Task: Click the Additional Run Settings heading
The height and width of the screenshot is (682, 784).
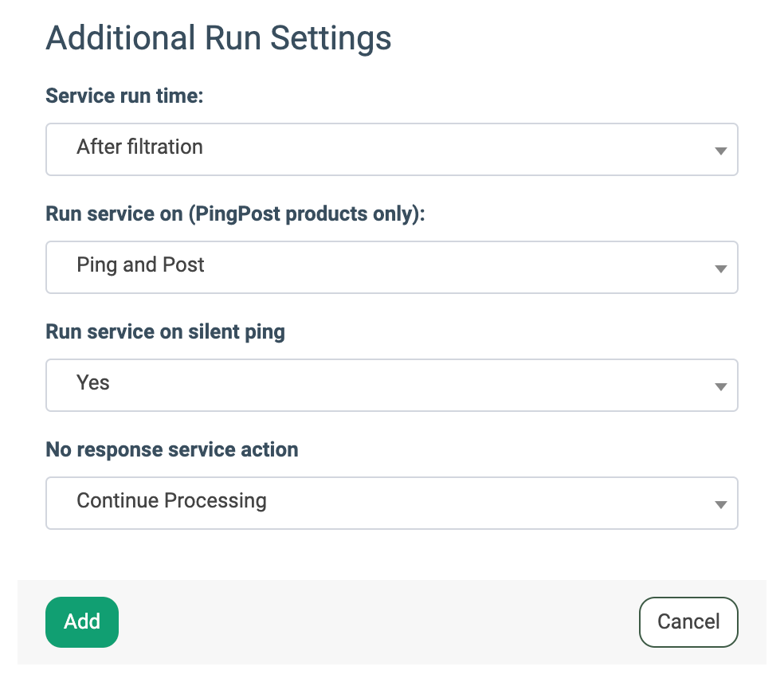Action: pos(218,38)
